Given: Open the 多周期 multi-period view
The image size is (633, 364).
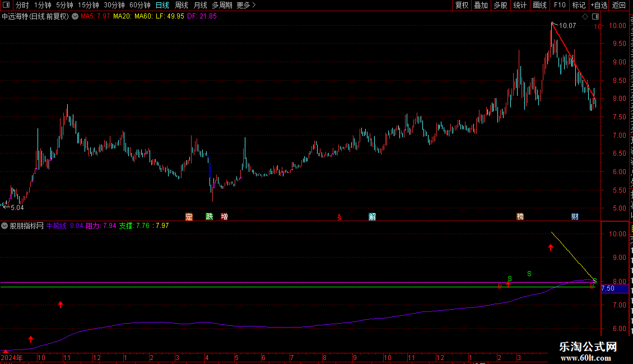Looking at the screenshot, I should (x=222, y=5).
